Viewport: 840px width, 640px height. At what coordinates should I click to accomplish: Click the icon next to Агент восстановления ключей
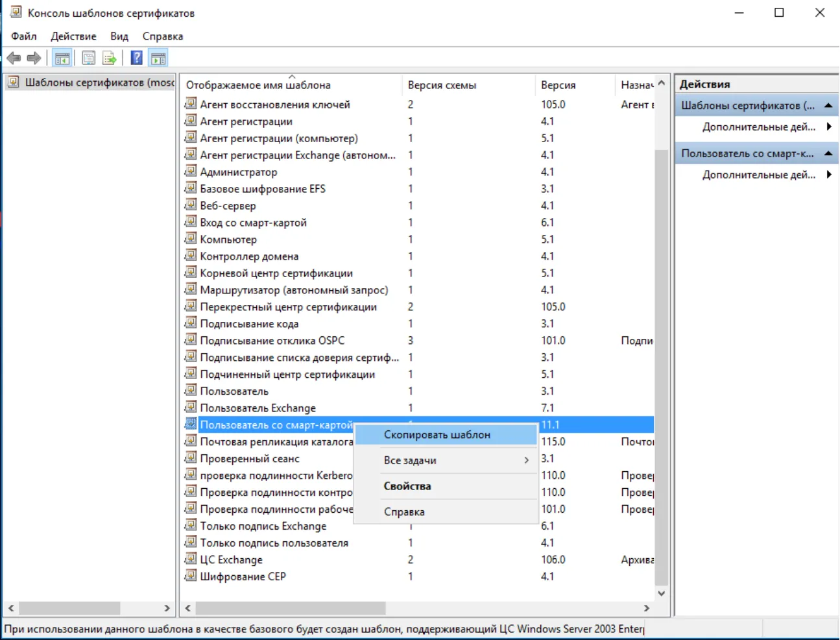click(191, 104)
